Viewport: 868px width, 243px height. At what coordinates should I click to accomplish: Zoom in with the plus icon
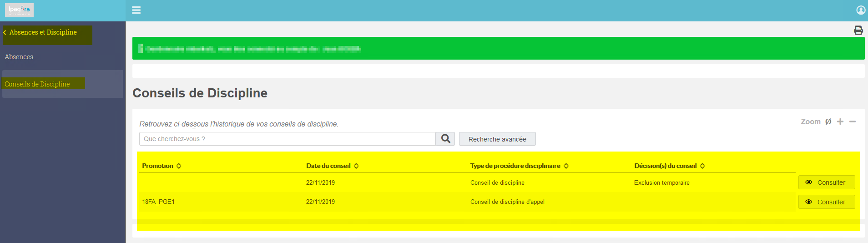click(x=840, y=121)
